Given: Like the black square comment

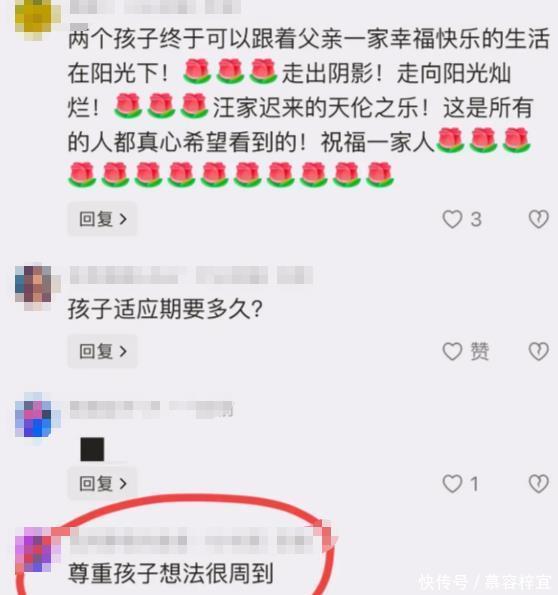Looking at the screenshot, I should [x=452, y=484].
